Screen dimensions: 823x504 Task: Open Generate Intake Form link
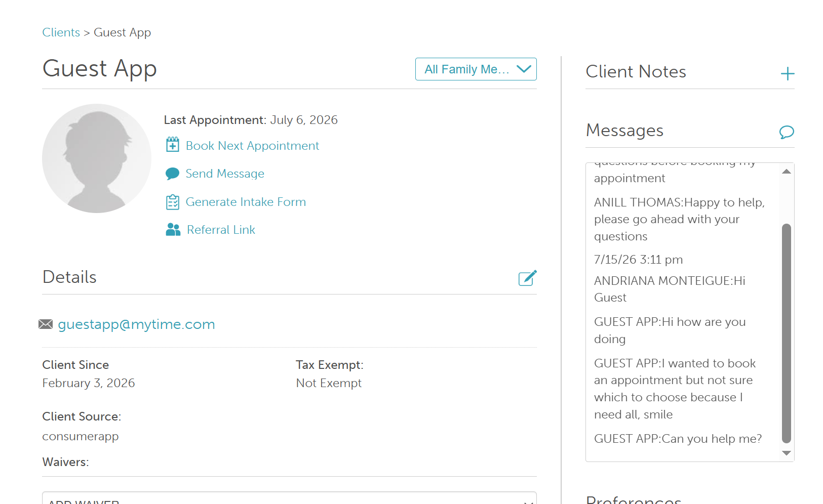coord(246,202)
